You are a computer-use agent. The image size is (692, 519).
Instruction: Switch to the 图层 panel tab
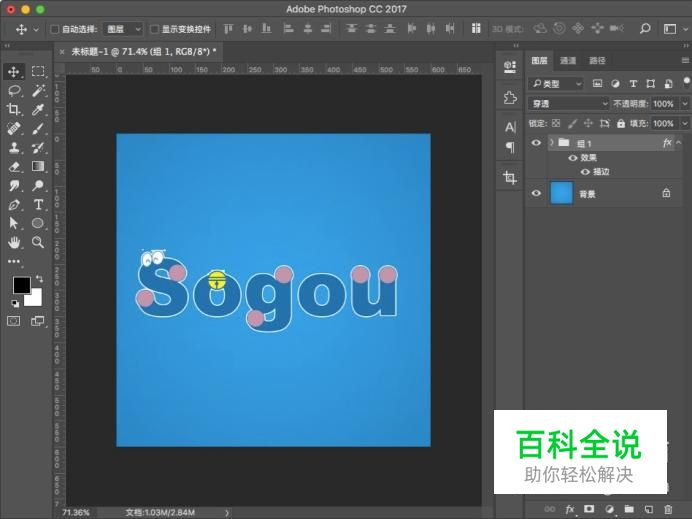tap(539, 60)
